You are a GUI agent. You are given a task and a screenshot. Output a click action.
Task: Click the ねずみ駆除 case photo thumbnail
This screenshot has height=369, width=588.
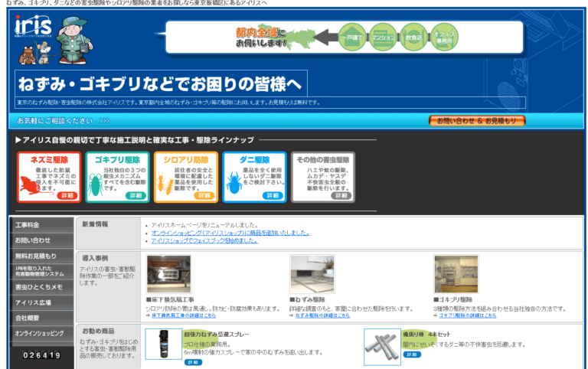click(x=312, y=274)
